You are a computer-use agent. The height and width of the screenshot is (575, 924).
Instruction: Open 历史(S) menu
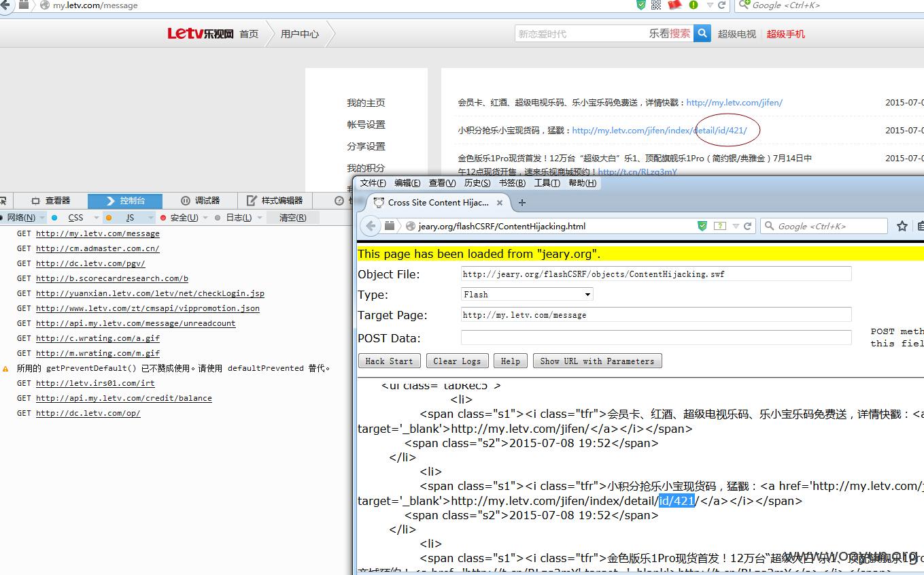coord(477,183)
